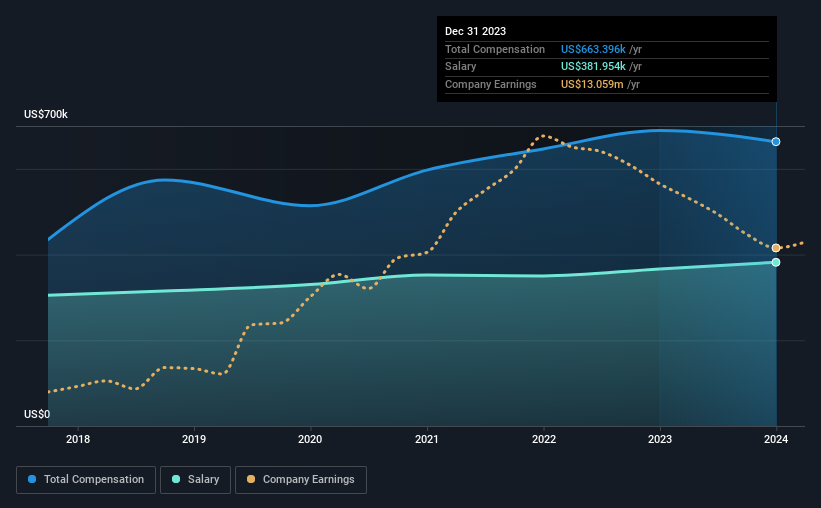Click the US$663.396k total compensation value in tooltip
The height and width of the screenshot is (508, 821).
point(593,49)
